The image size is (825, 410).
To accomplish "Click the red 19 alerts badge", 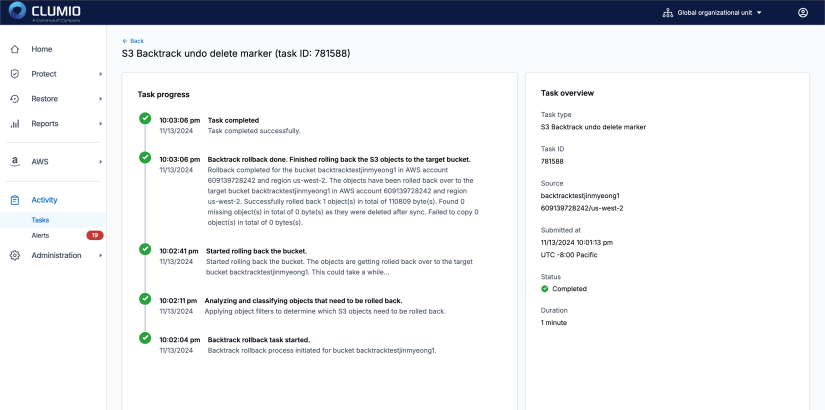I will (95, 235).
